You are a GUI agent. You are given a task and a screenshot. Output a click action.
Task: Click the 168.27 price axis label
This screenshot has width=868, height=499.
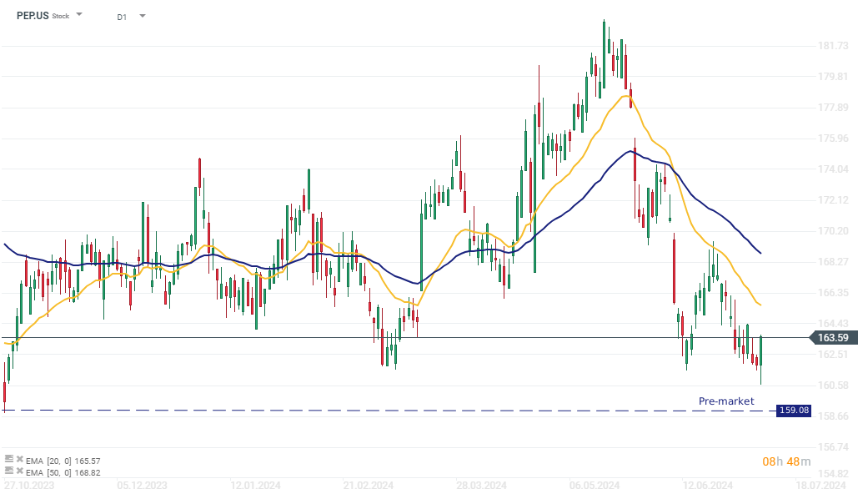833,262
